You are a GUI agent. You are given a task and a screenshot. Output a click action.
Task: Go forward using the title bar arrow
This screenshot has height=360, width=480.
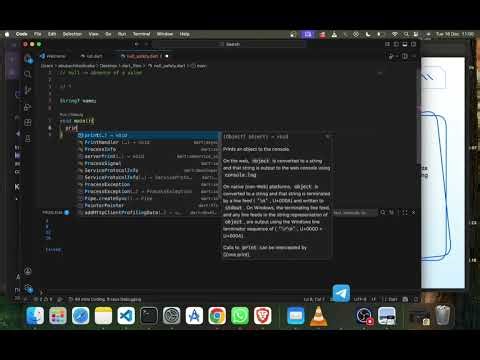[x=147, y=44]
